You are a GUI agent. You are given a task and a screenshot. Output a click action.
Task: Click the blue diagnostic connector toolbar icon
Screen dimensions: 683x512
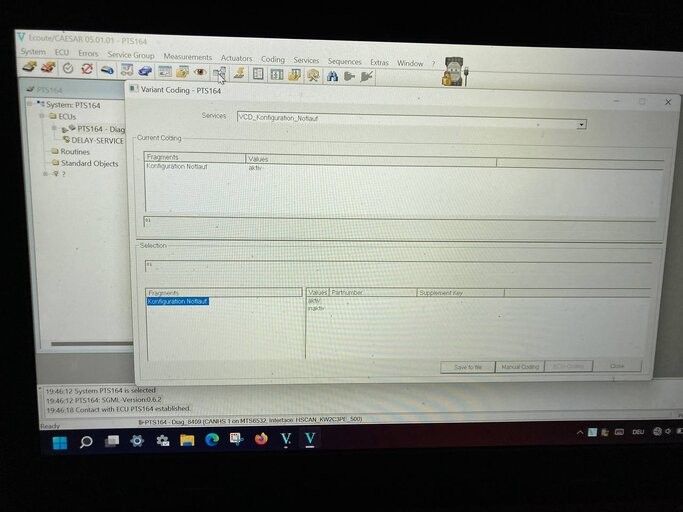pos(107,70)
